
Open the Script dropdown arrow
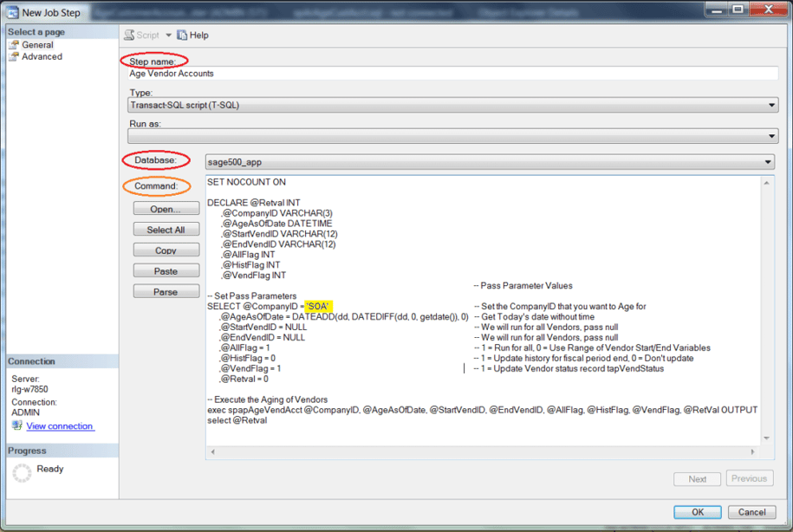coord(169,36)
